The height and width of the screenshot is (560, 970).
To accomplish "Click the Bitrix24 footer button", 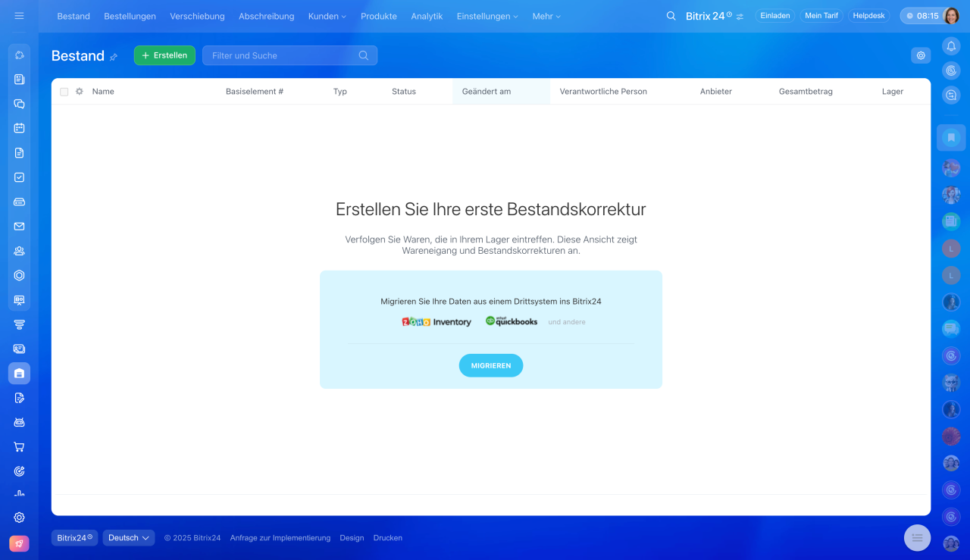I will point(74,538).
